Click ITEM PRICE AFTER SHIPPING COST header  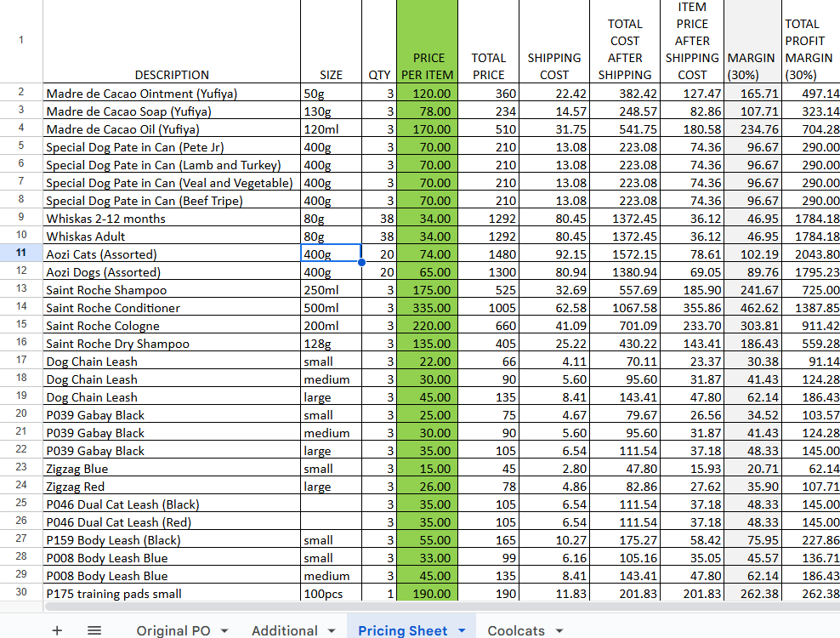coord(692,41)
